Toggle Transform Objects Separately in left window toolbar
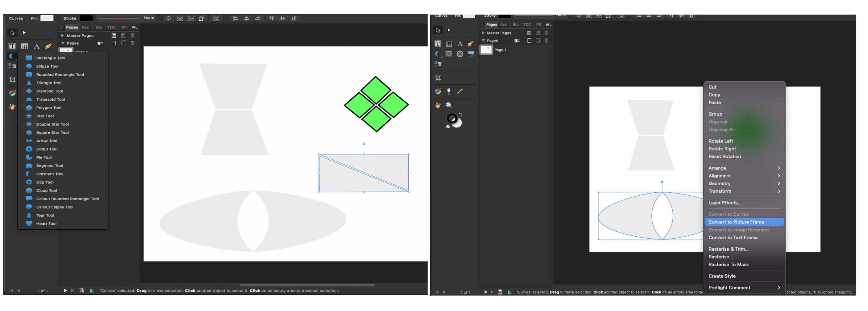Screen dimensions: 868x311 pyautogui.click(x=201, y=18)
